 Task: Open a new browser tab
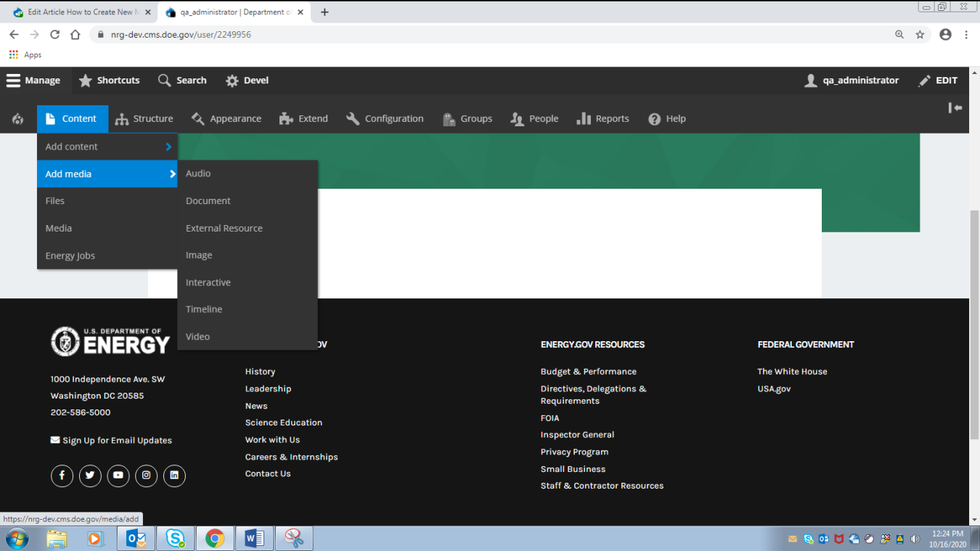point(324,12)
